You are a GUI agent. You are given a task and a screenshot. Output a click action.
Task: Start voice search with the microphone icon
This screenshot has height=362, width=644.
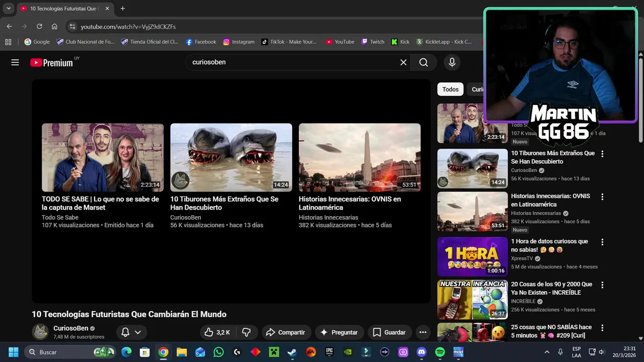(x=452, y=62)
